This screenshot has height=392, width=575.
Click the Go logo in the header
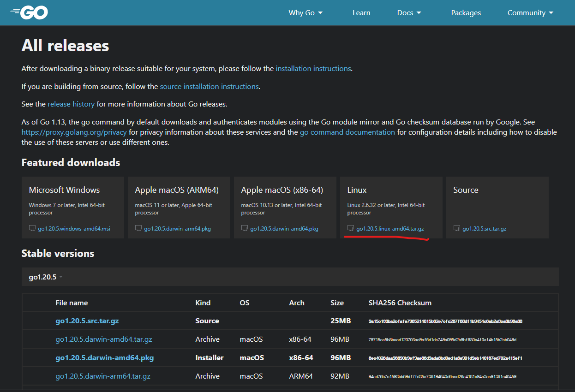coord(29,12)
